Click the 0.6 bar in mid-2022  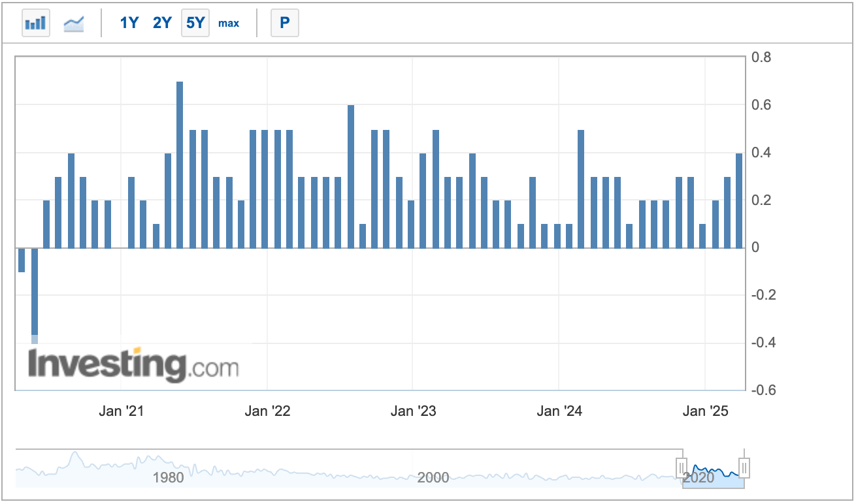click(351, 177)
